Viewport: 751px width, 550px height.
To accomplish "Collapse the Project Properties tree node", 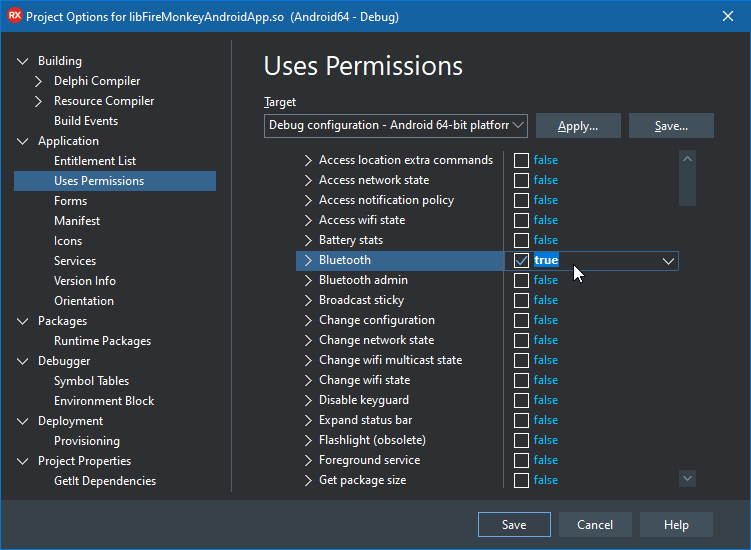I will point(23,461).
